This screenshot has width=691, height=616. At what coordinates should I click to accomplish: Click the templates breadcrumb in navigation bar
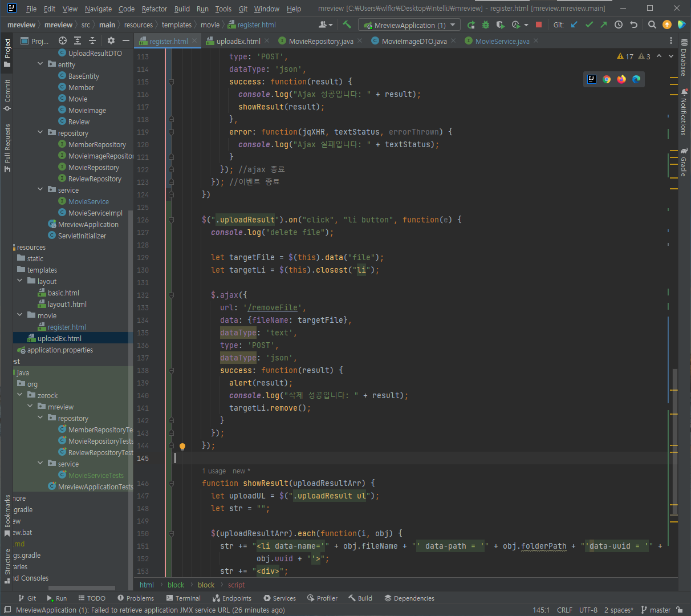coord(177,25)
